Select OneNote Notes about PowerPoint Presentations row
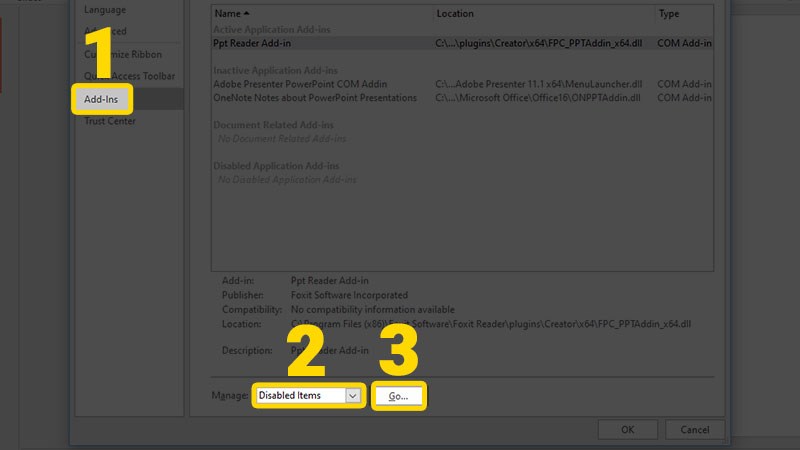Viewport: 800px width, 450px height. [462, 98]
